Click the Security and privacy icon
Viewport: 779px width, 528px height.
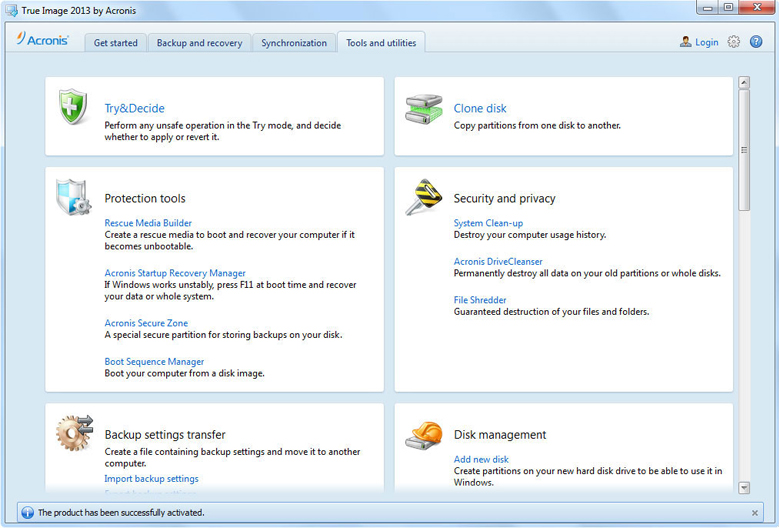pyautogui.click(x=424, y=197)
